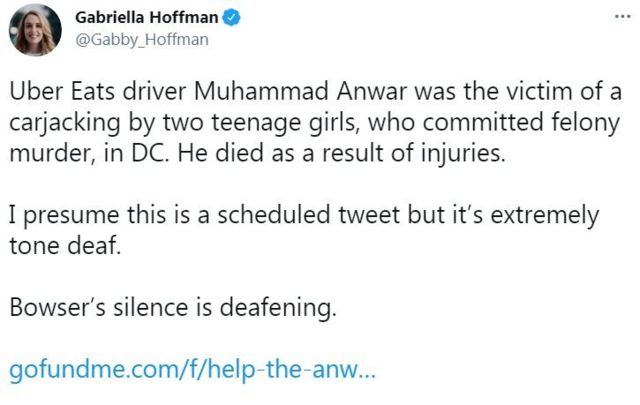Click the phrase "two teenage girls"
Screen dimensions: 640x405
[242, 122]
